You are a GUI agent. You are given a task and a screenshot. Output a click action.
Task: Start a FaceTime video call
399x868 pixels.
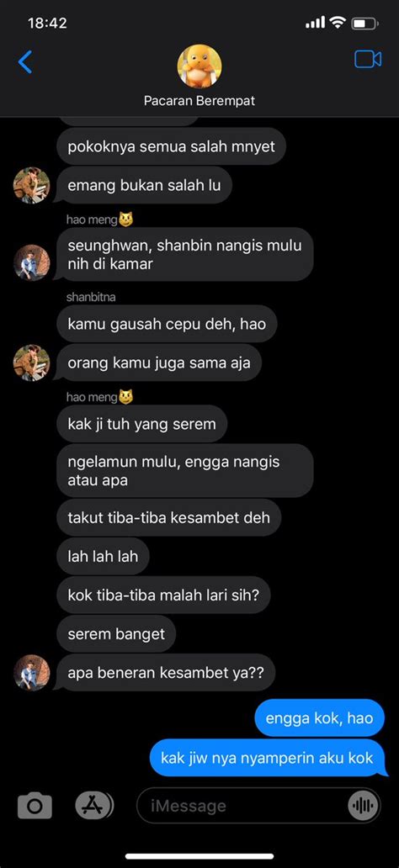[368, 59]
